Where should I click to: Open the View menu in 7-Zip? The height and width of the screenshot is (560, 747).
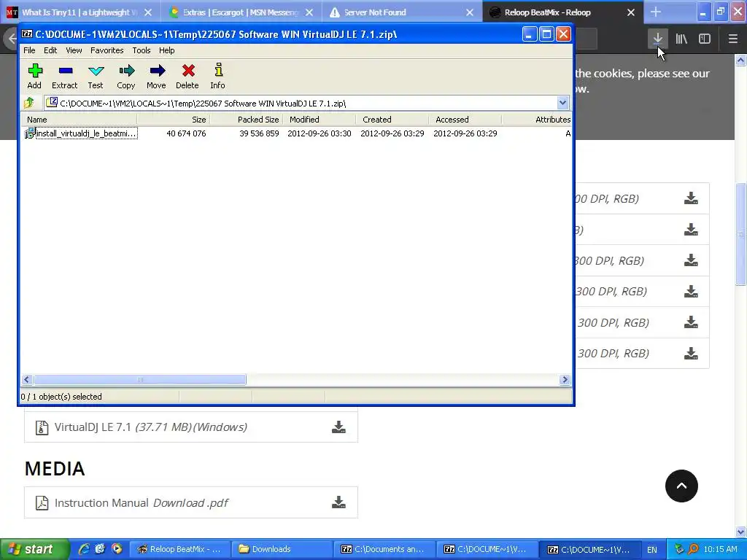click(x=74, y=50)
